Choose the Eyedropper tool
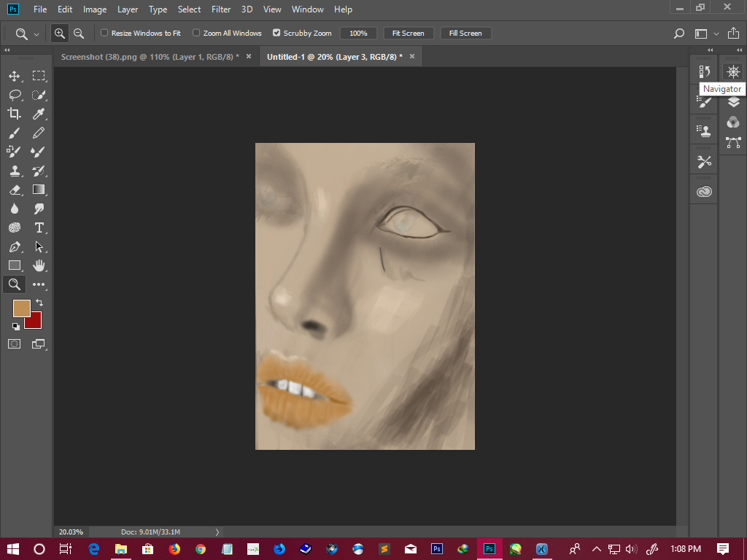Viewport: 747px width, 560px height. [39, 114]
